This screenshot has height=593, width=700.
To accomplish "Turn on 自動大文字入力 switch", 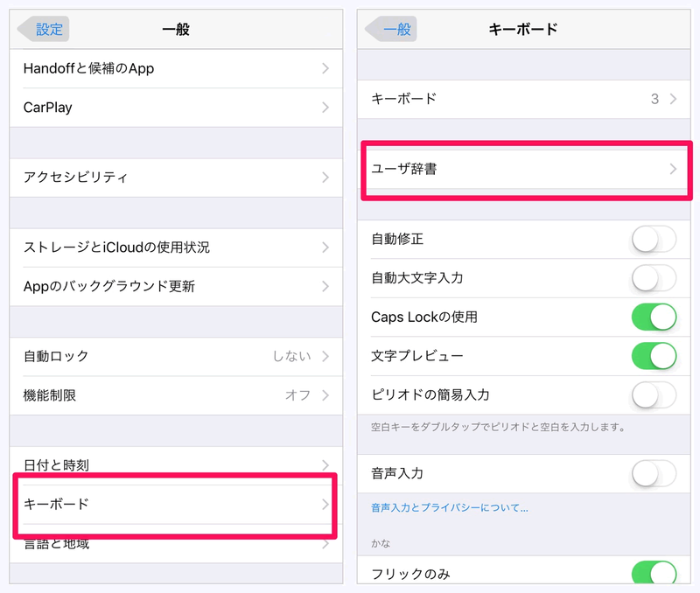I will 654,278.
